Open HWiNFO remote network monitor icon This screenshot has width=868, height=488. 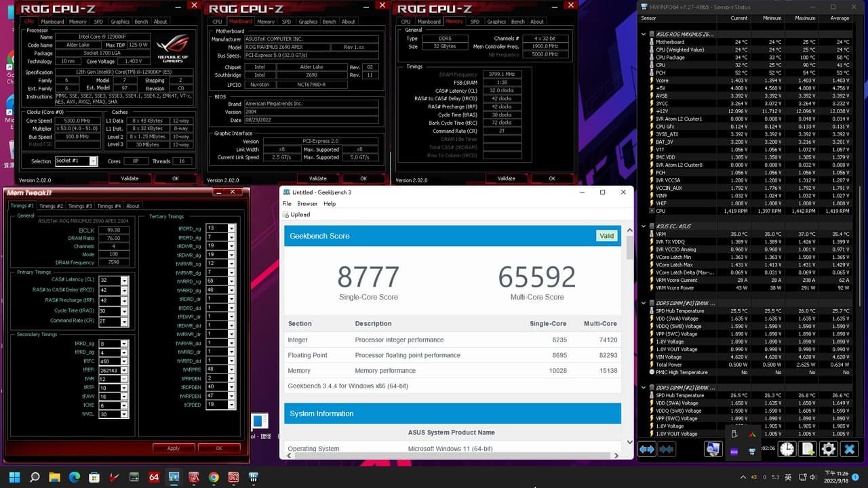click(713, 449)
